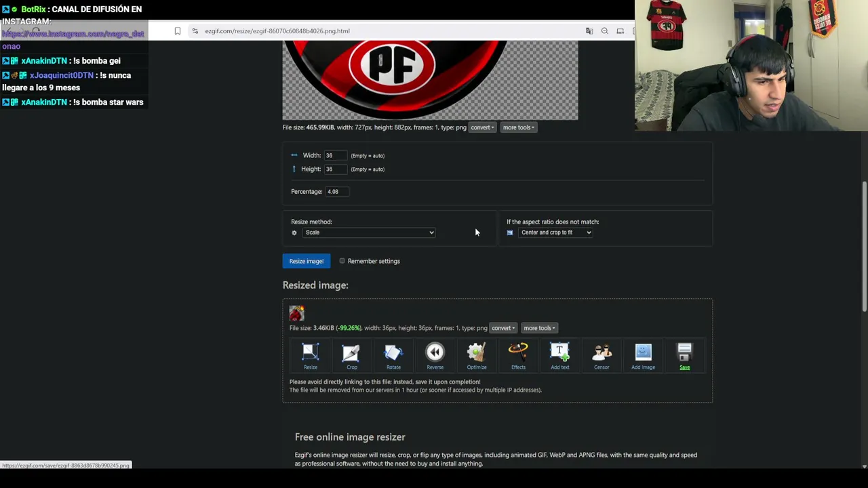Click the 'Free online image resizer' heading

350,437
